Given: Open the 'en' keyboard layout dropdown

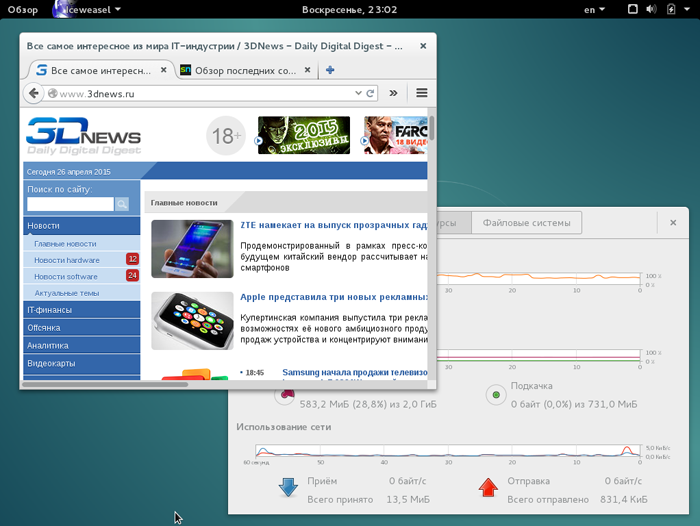Looking at the screenshot, I should [594, 9].
